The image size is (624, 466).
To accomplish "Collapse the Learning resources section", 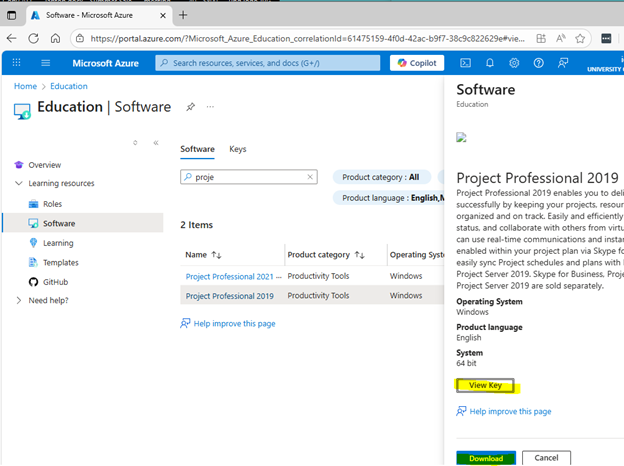I will (19, 184).
